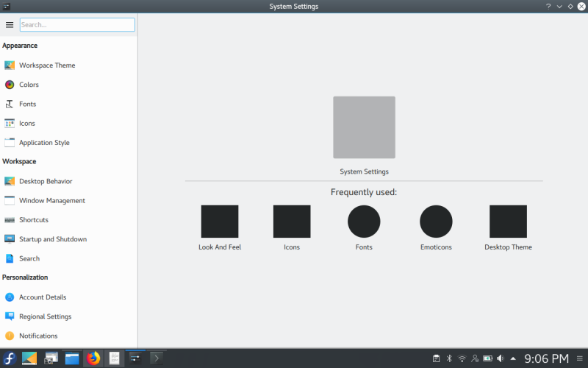The width and height of the screenshot is (588, 368).
Task: Select Regional Settings in sidebar
Action: click(45, 316)
